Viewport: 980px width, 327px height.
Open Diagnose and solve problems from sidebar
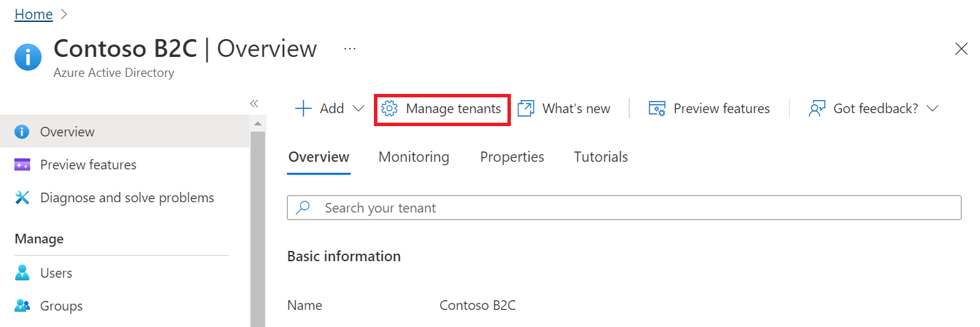click(127, 197)
